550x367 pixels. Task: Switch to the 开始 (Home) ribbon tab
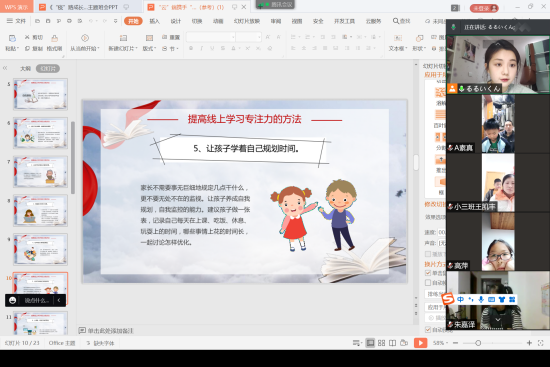click(133, 21)
